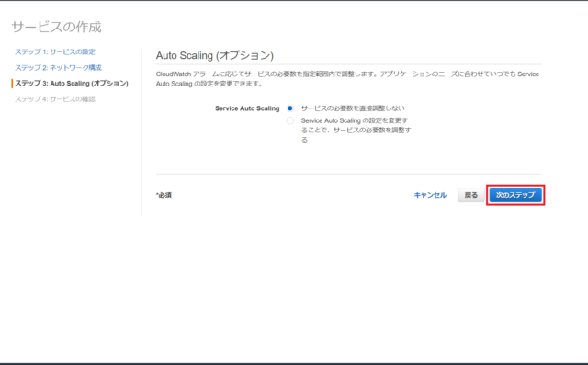Click the label text サービスの必要数を直接調整しない
The height and width of the screenshot is (365, 588).
(353, 108)
